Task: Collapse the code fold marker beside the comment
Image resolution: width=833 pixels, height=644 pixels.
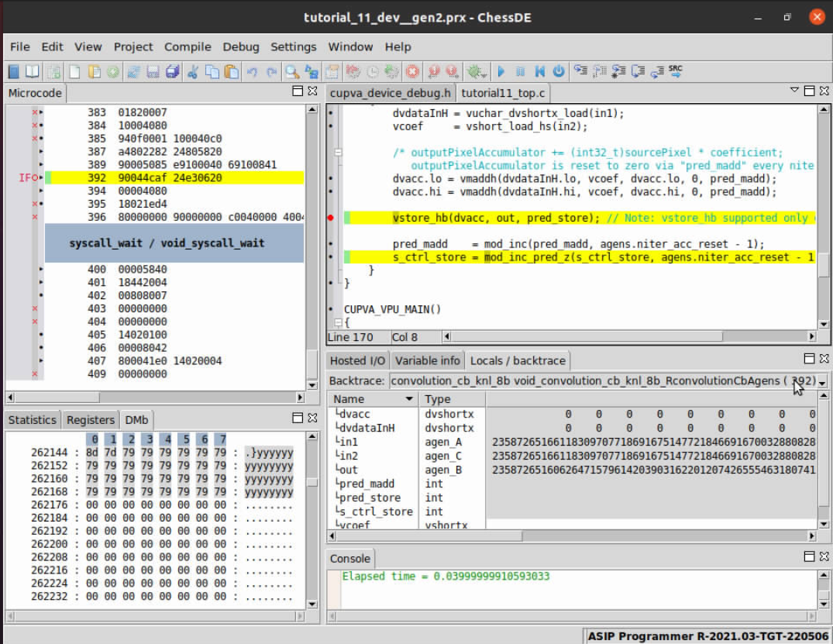Action: pyautogui.click(x=338, y=153)
